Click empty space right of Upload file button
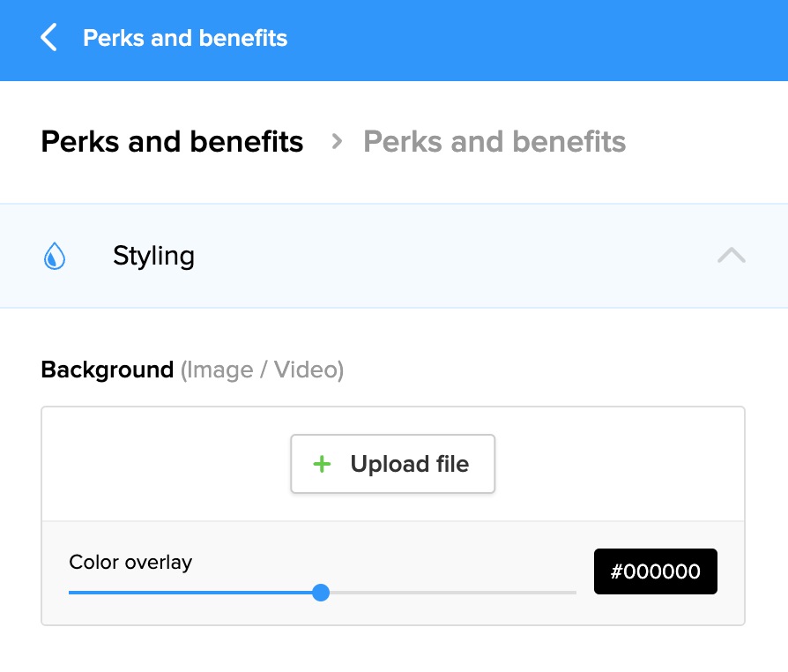This screenshot has height=672, width=788. (617, 464)
